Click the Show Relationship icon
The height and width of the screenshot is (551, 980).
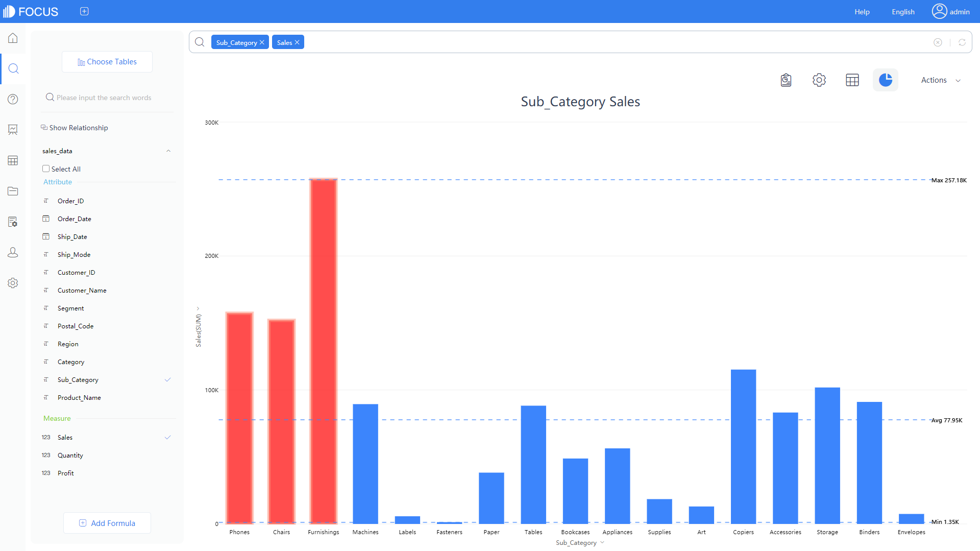coord(44,127)
